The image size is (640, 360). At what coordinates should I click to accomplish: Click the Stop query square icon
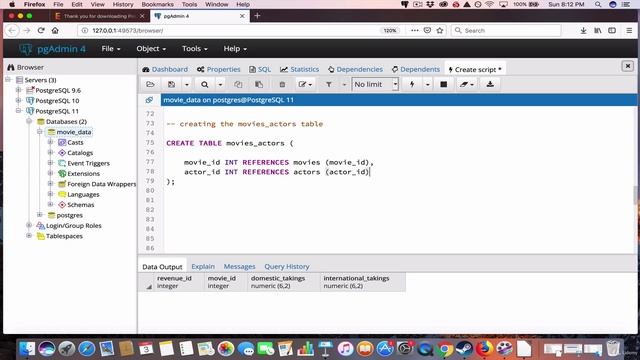444,84
